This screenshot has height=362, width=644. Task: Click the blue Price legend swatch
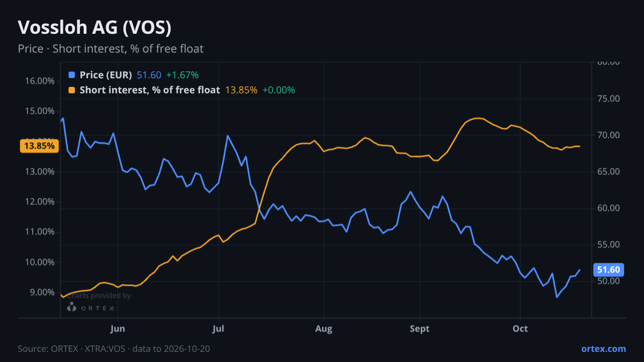72,75
